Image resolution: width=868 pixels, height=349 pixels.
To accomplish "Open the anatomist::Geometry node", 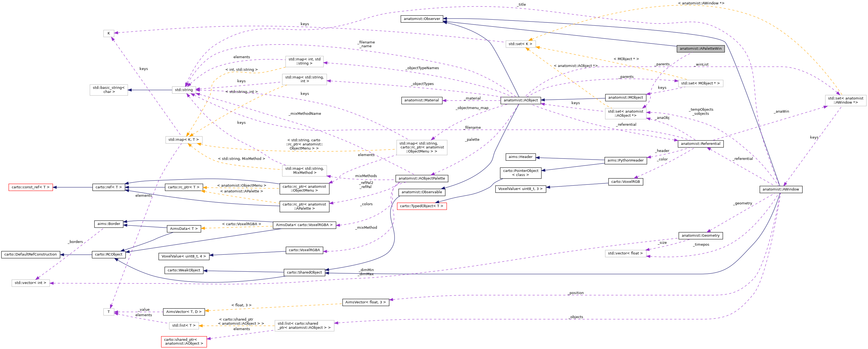I will pos(701,236).
